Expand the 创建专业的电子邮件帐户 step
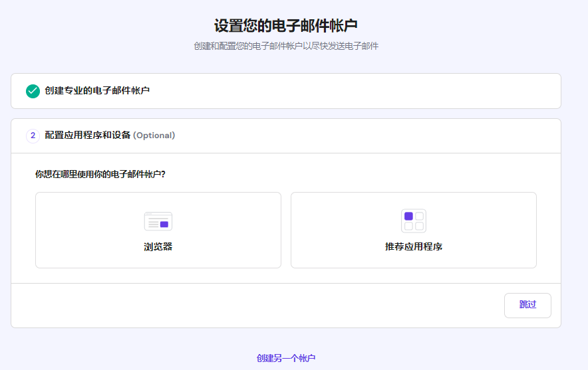 pos(97,90)
